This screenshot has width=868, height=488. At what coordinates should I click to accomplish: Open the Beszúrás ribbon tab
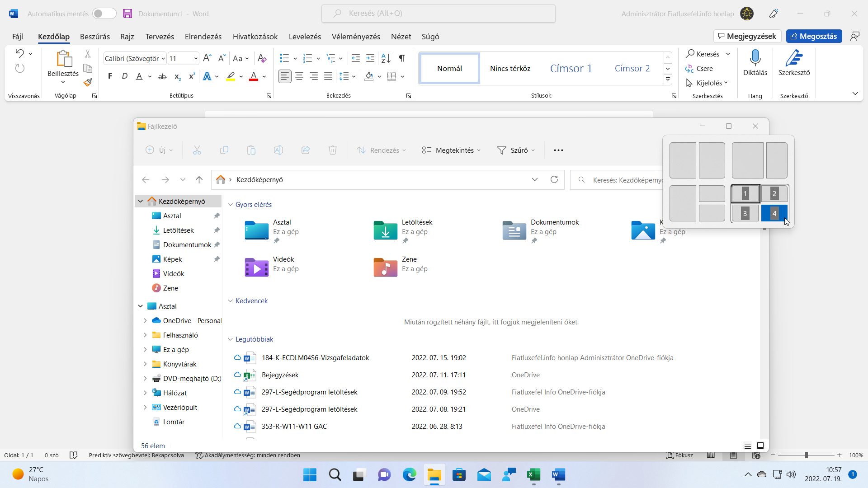point(95,37)
